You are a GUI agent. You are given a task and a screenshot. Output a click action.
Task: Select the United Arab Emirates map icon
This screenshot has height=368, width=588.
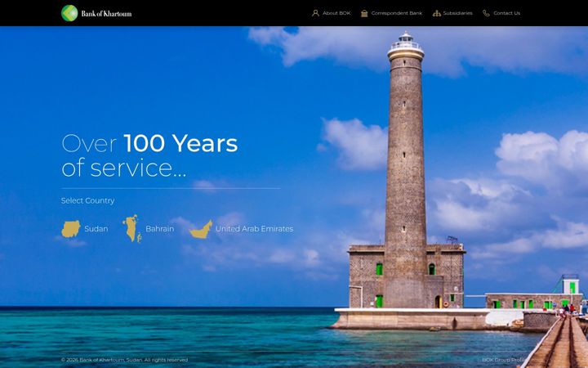(201, 229)
